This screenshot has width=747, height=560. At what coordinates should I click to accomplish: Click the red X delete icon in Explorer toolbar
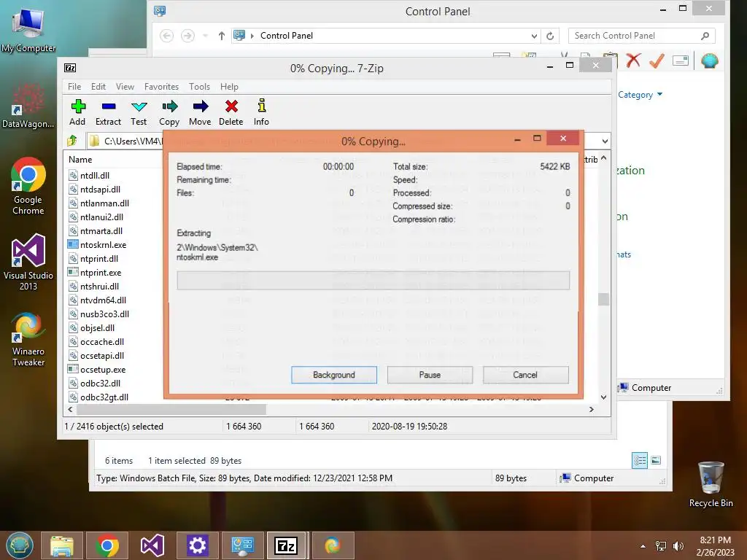pos(634,61)
